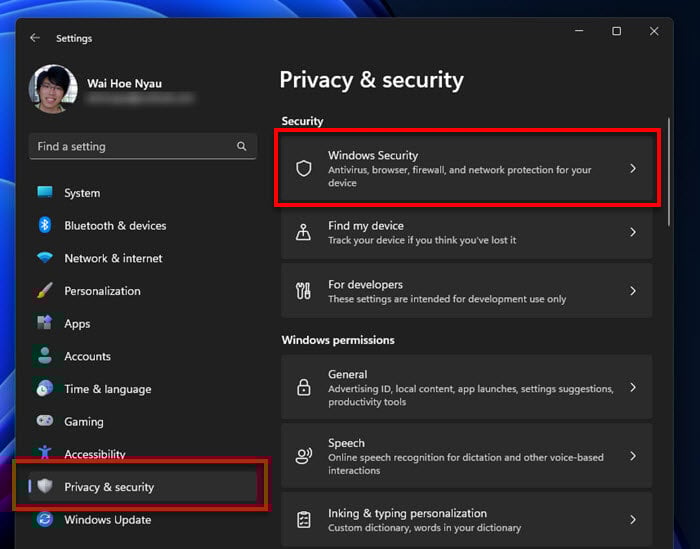Expand General permissions via its chevron
Screen dimensions: 700x549
pyautogui.click(x=633, y=387)
